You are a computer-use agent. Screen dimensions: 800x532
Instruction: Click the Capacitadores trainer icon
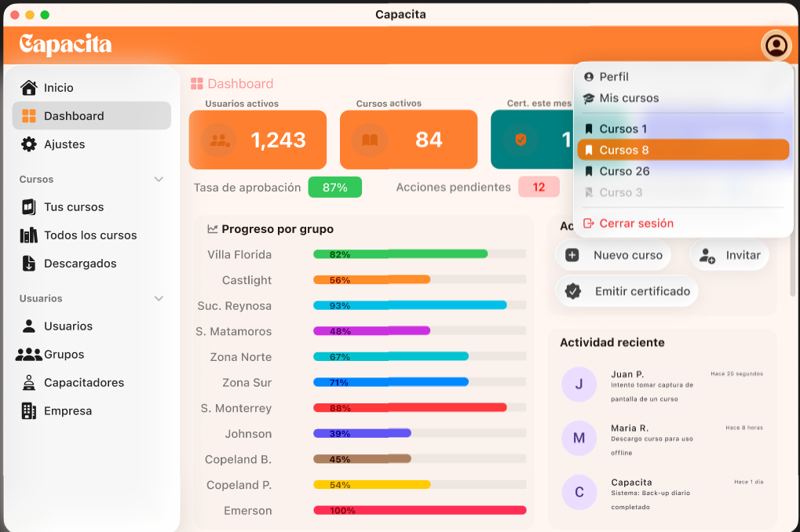[x=29, y=382]
